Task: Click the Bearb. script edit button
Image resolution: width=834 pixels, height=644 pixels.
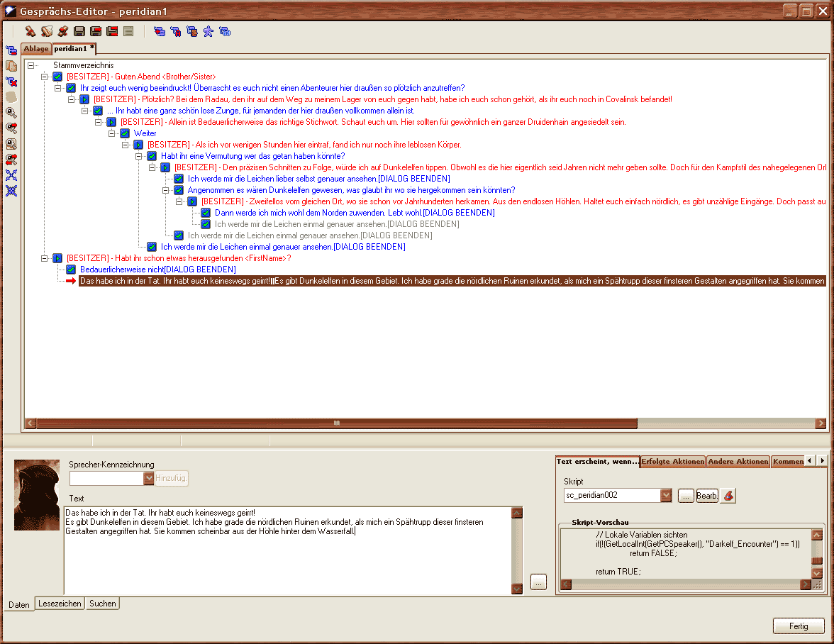Action: point(706,496)
